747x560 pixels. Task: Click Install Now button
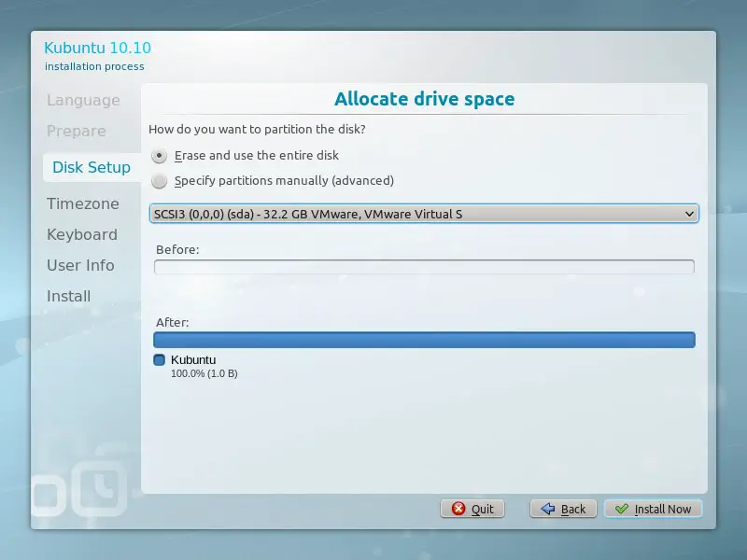point(653,509)
